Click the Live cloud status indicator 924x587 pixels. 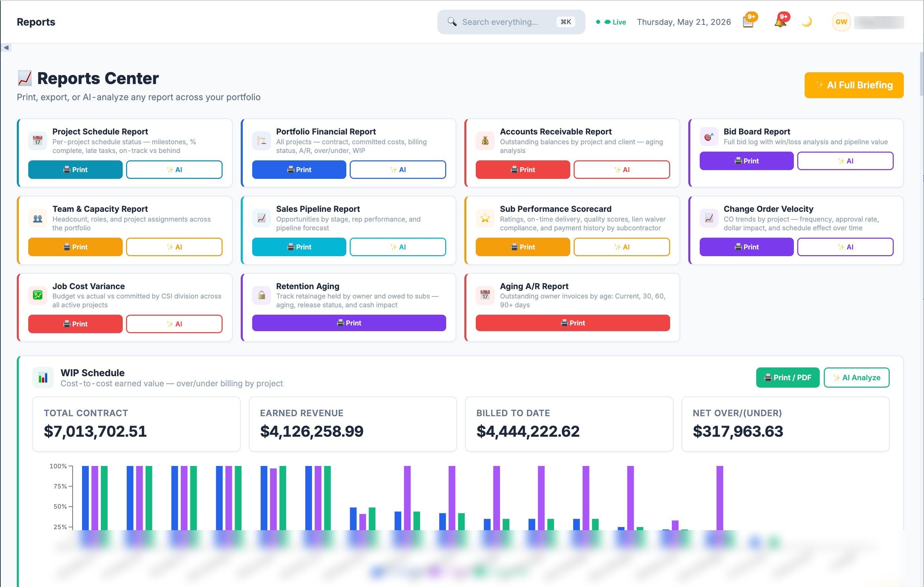tap(611, 22)
